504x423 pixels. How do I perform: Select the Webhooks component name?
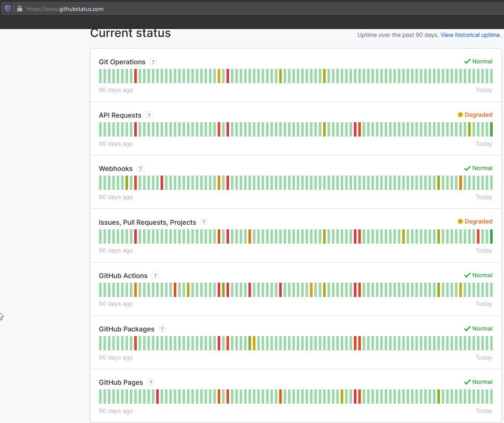[x=116, y=168]
